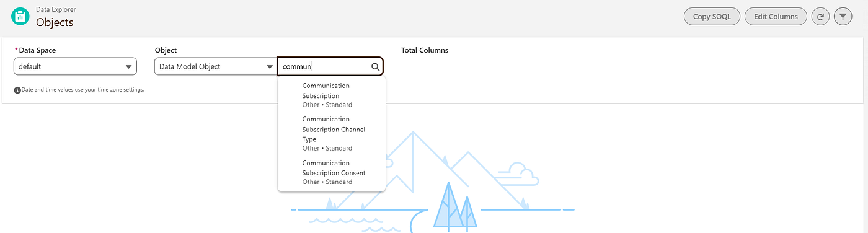This screenshot has height=233, width=868.
Task: Click the Object field label
Action: click(x=166, y=50)
